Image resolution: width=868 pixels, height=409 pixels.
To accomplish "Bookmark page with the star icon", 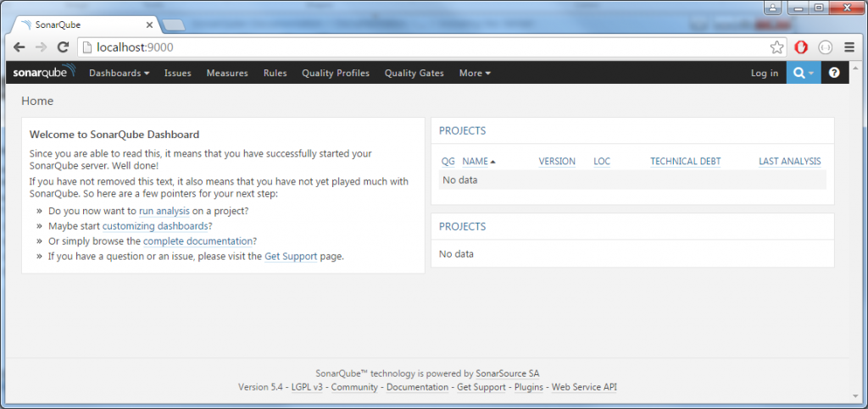I will [776, 47].
